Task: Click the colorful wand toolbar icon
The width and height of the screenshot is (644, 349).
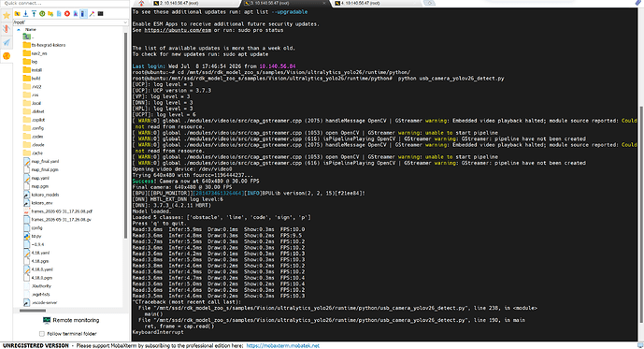Action: click(x=92, y=14)
